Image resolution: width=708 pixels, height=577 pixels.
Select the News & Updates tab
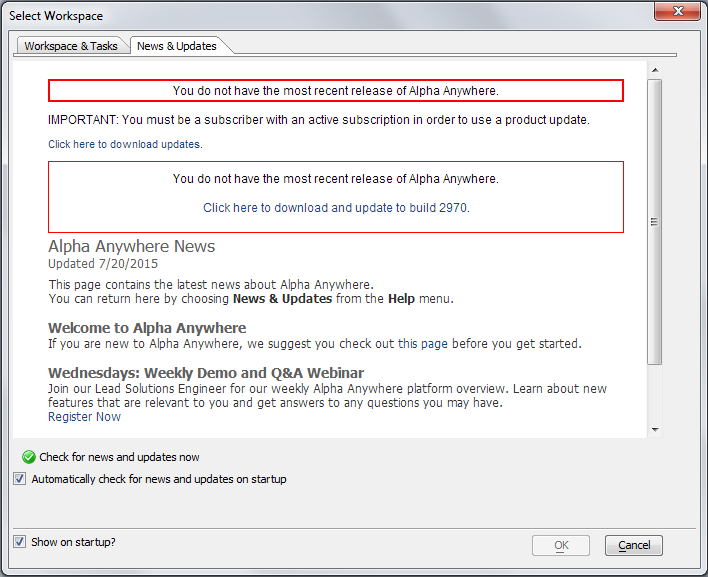pos(177,46)
